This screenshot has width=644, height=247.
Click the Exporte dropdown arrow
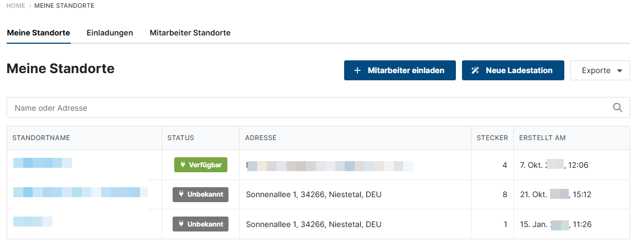point(620,71)
